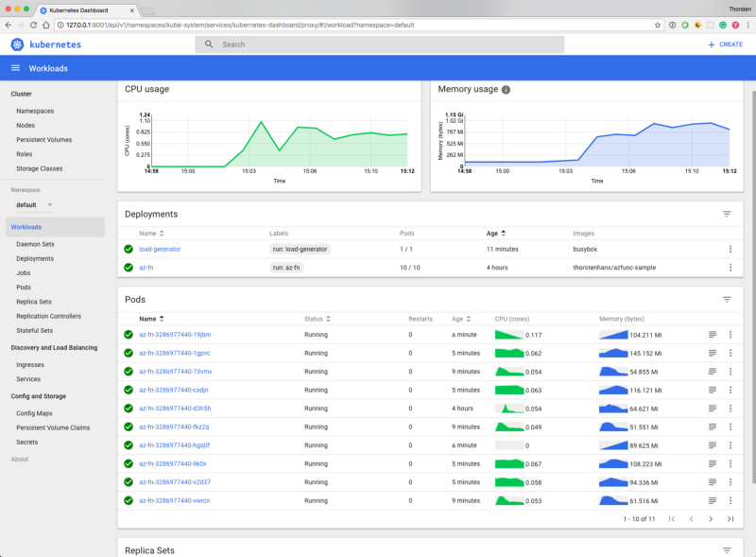Select Config Maps in the sidebar

point(34,413)
